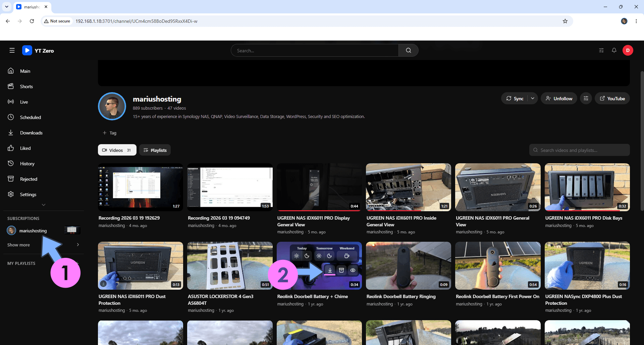Click the page vertical scrollbar
The image size is (644, 345).
pos(642,141)
